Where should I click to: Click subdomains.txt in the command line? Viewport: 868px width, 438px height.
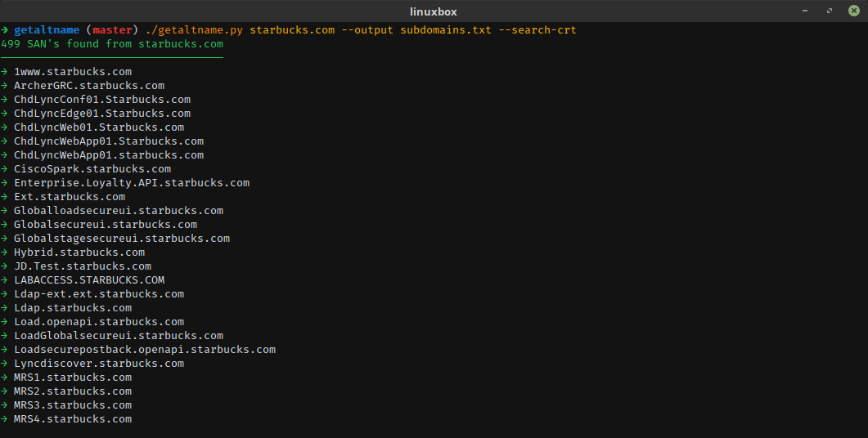click(x=446, y=30)
